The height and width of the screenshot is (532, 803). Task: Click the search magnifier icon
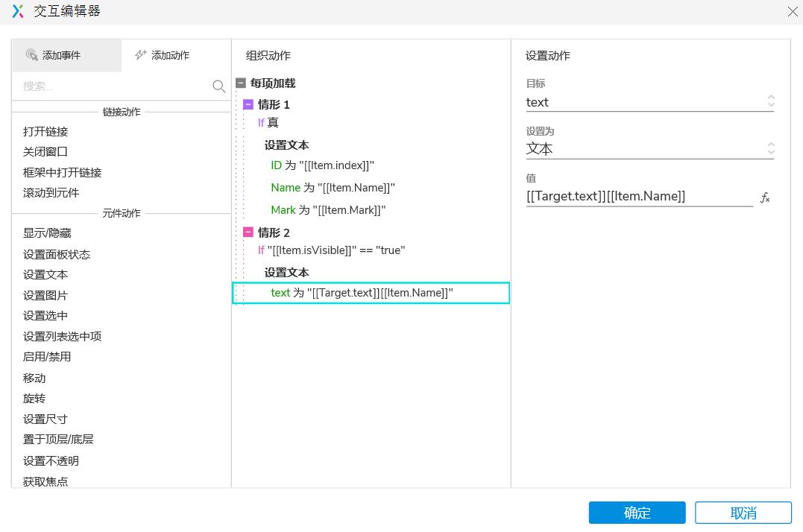pyautogui.click(x=218, y=86)
